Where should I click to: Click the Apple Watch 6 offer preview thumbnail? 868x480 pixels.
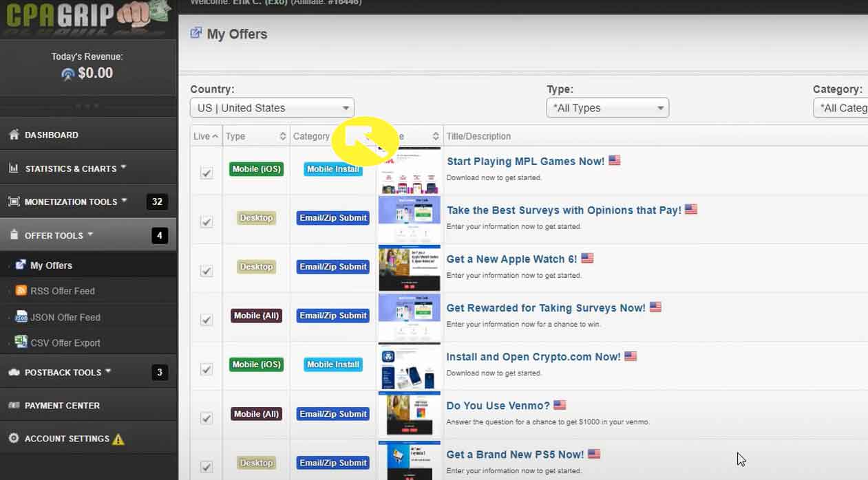(x=410, y=268)
